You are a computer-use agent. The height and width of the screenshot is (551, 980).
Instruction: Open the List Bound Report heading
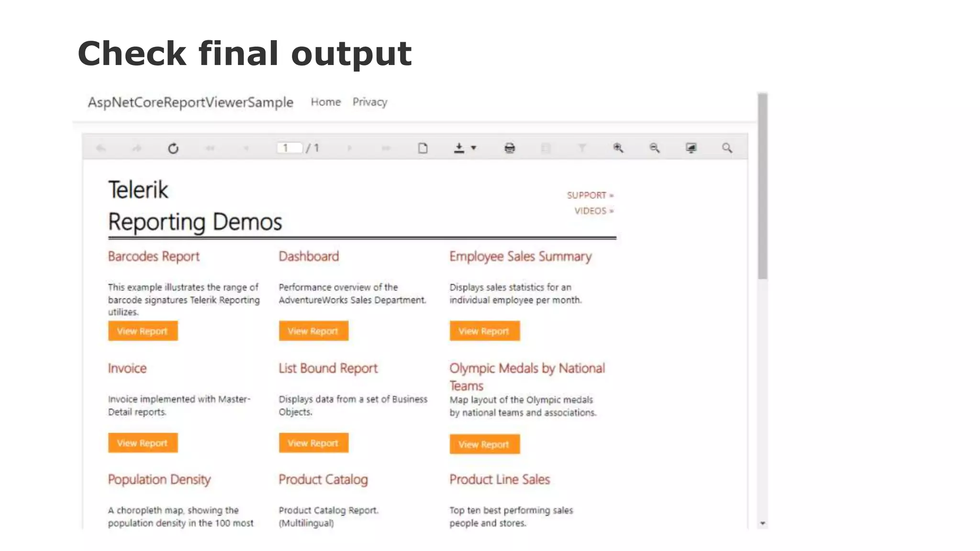pyautogui.click(x=328, y=368)
